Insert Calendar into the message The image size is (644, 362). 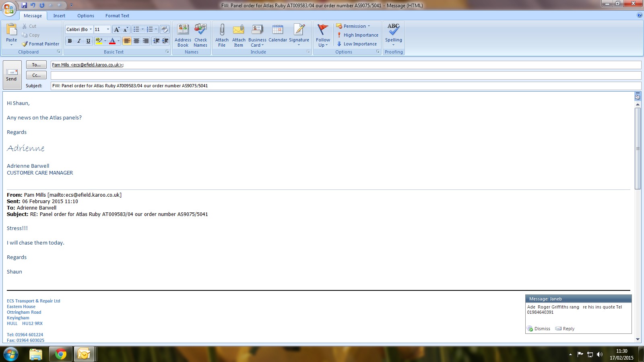[x=278, y=33]
